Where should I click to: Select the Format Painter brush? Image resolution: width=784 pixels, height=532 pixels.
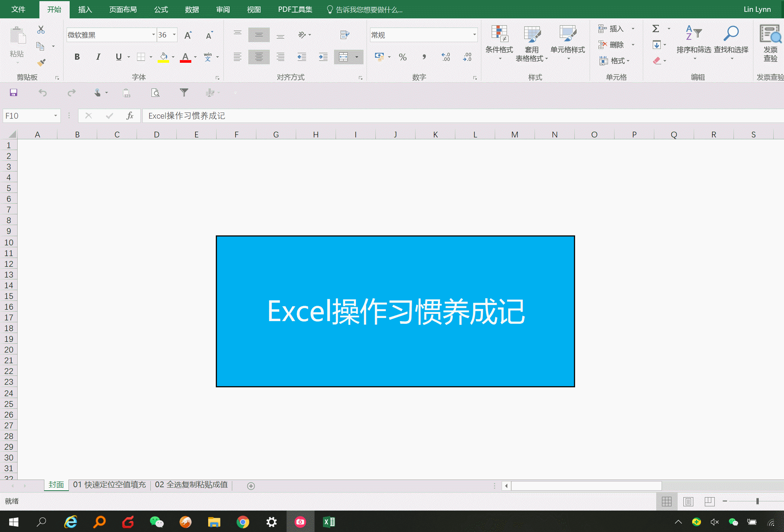point(41,62)
